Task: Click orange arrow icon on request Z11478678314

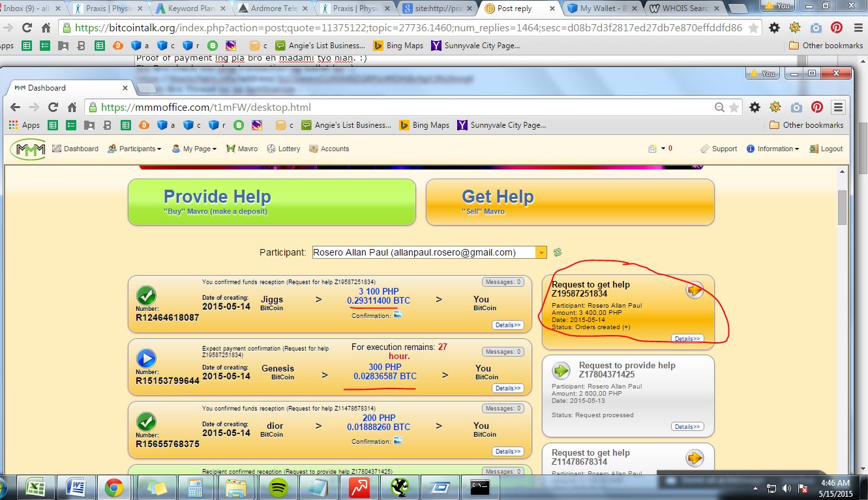Action: pyautogui.click(x=695, y=458)
